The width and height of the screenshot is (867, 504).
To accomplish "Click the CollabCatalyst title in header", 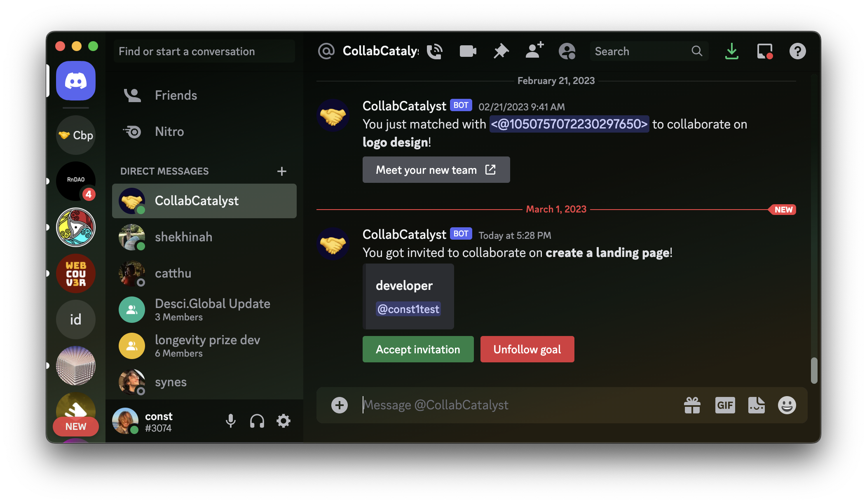I will 381,51.
